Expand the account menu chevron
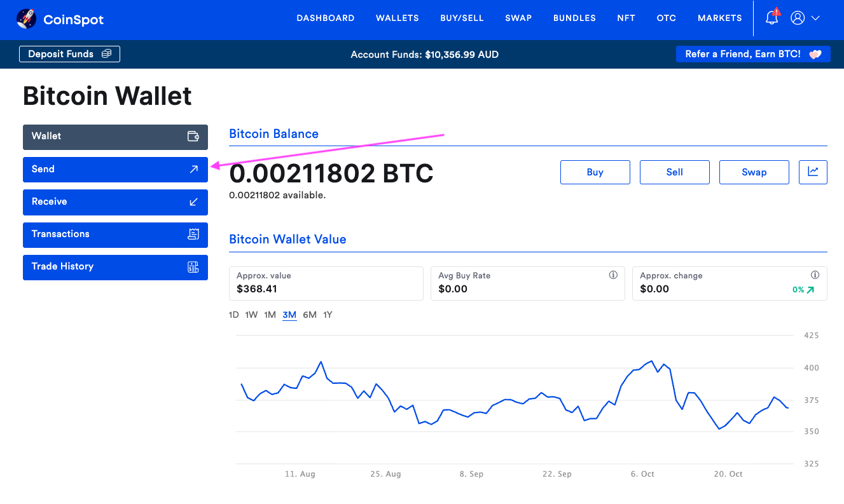 (x=815, y=18)
